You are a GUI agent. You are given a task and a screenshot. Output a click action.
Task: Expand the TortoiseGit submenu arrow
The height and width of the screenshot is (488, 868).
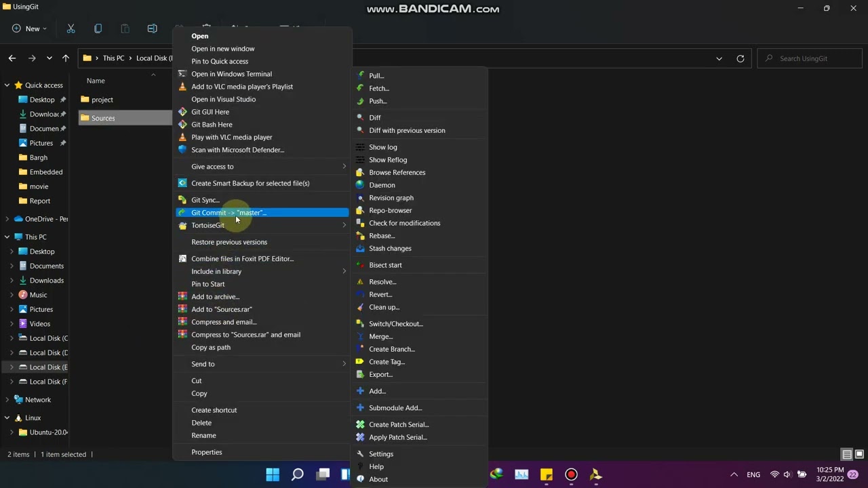(344, 226)
